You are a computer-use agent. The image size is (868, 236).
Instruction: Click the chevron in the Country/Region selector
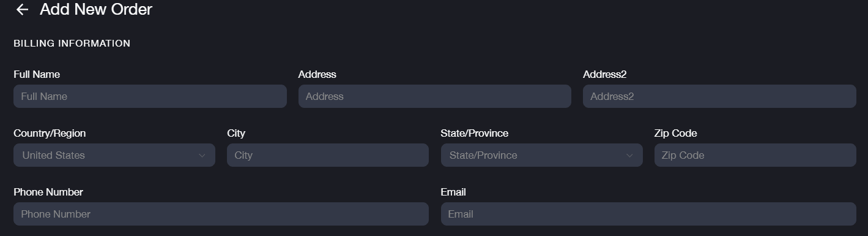(x=202, y=156)
